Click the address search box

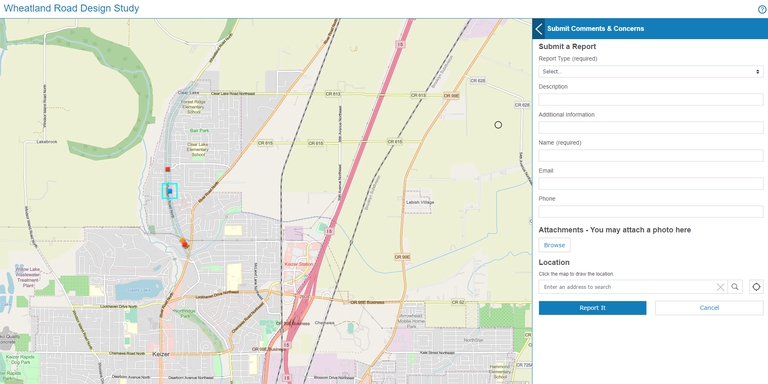point(627,287)
